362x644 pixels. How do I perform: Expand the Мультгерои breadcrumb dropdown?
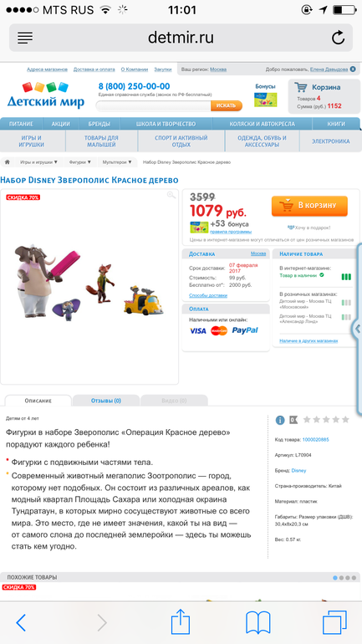pos(117,162)
